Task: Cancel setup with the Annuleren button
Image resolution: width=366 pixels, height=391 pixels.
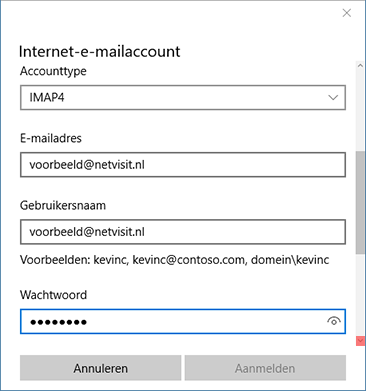Action: tap(101, 368)
